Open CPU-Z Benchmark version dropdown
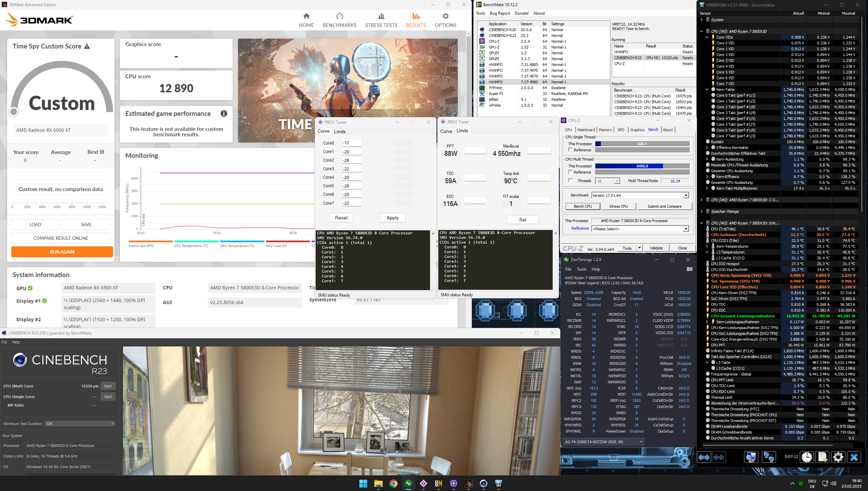 pos(686,195)
